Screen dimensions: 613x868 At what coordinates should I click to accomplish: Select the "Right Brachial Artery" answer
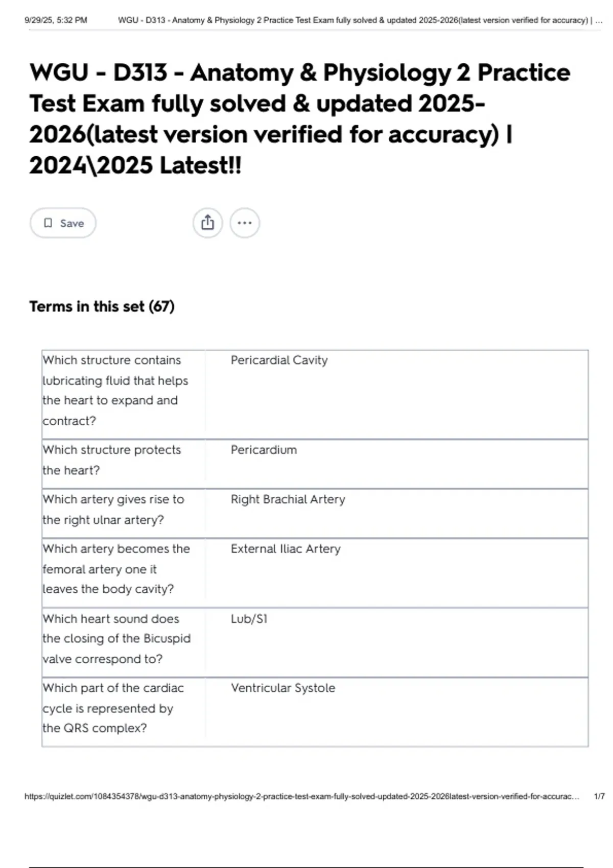(x=288, y=499)
